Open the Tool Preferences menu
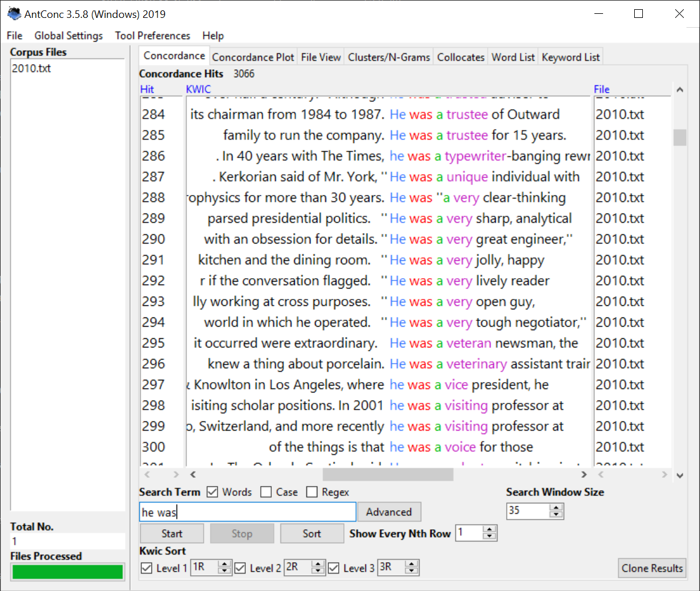700x591 pixels. [x=152, y=36]
